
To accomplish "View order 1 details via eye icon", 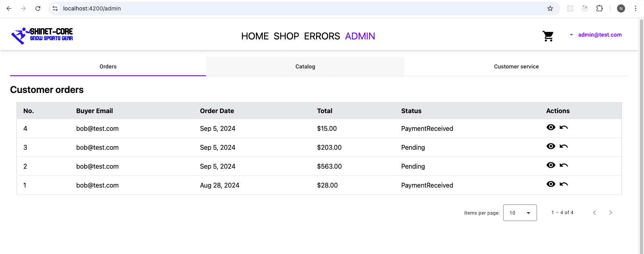I will 551,184.
